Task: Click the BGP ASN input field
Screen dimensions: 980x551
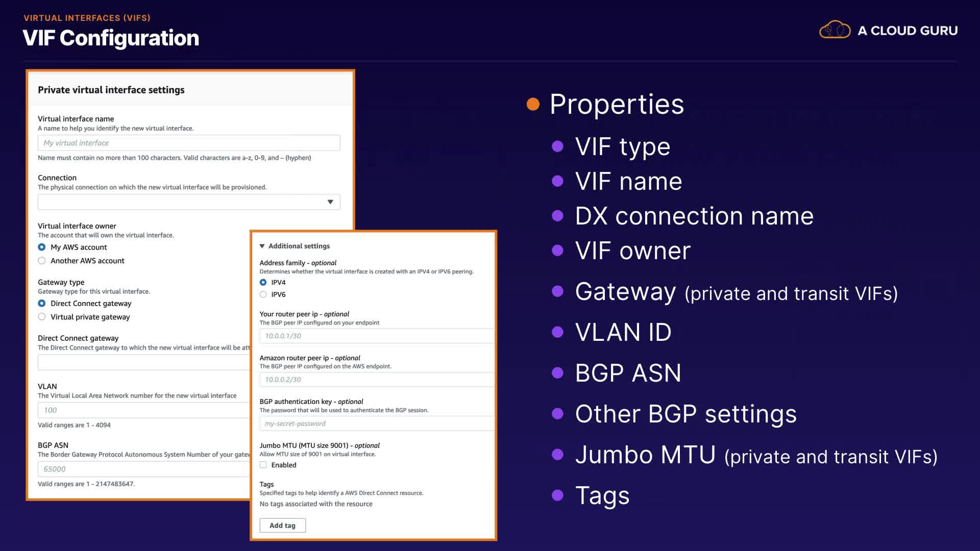Action: click(143, 469)
